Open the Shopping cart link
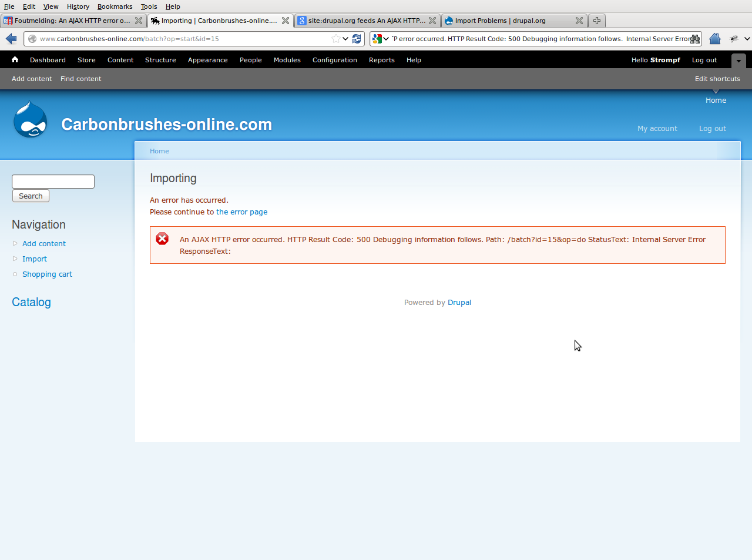Viewport: 752px width, 560px height. pos(47,274)
